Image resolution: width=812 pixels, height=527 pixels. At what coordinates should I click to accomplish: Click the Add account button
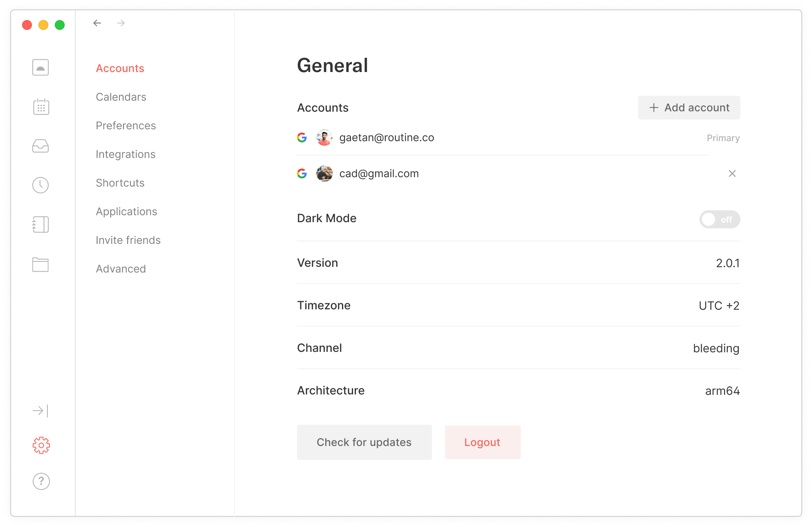click(689, 108)
